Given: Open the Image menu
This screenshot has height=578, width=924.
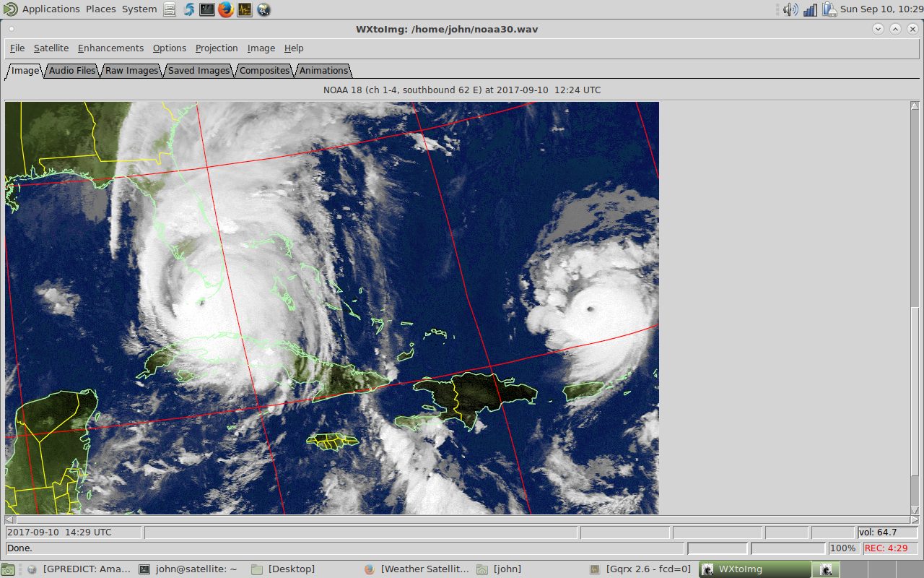Looking at the screenshot, I should coord(261,48).
